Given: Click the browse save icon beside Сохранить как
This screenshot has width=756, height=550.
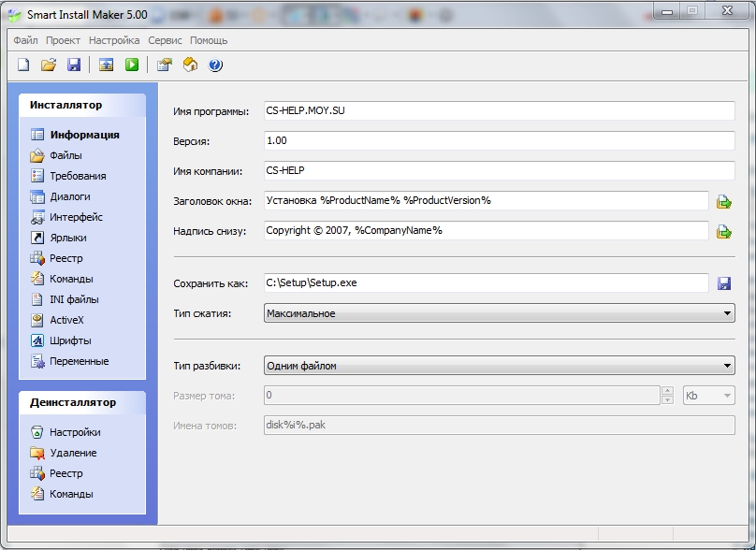Looking at the screenshot, I should tap(723, 283).
